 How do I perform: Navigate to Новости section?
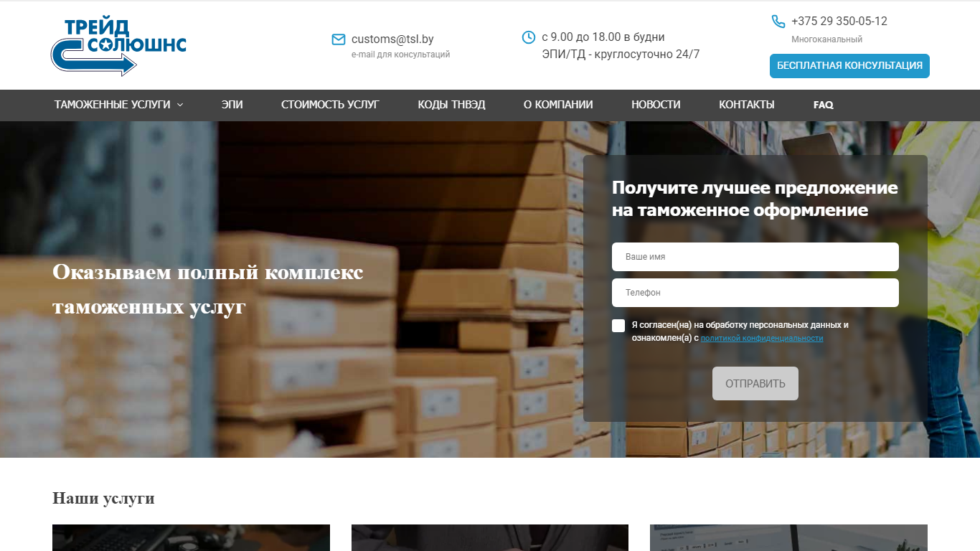click(656, 105)
